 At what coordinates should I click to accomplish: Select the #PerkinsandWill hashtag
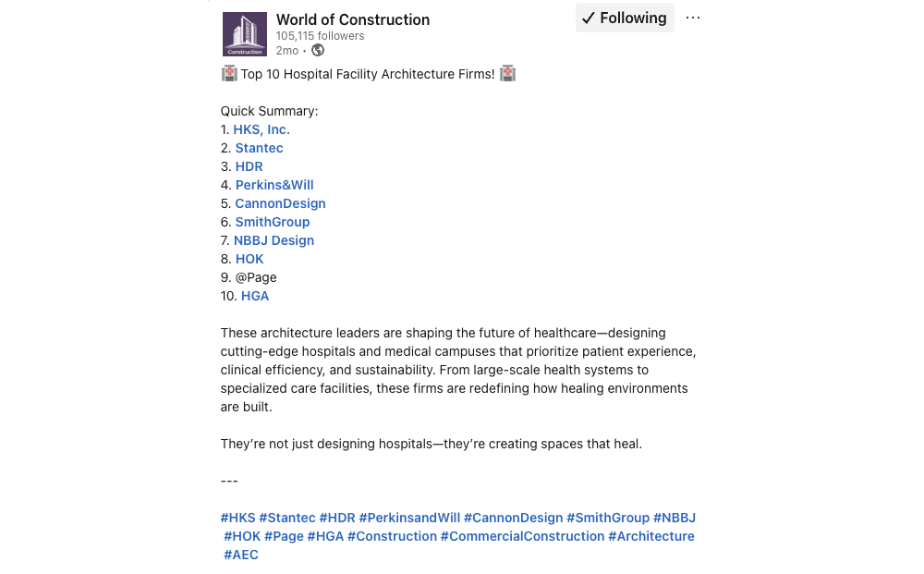pyautogui.click(x=409, y=518)
